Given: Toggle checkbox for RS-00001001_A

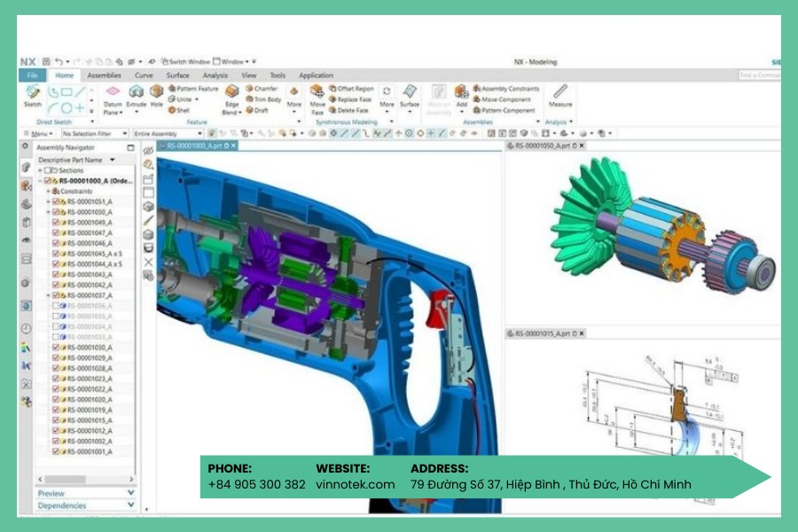Looking at the screenshot, I should (x=56, y=451).
